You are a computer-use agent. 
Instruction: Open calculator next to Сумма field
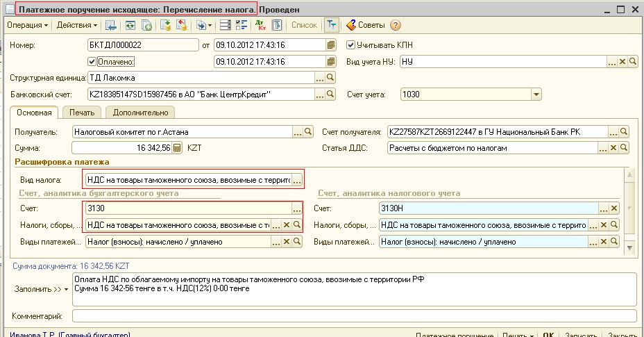coord(177,148)
